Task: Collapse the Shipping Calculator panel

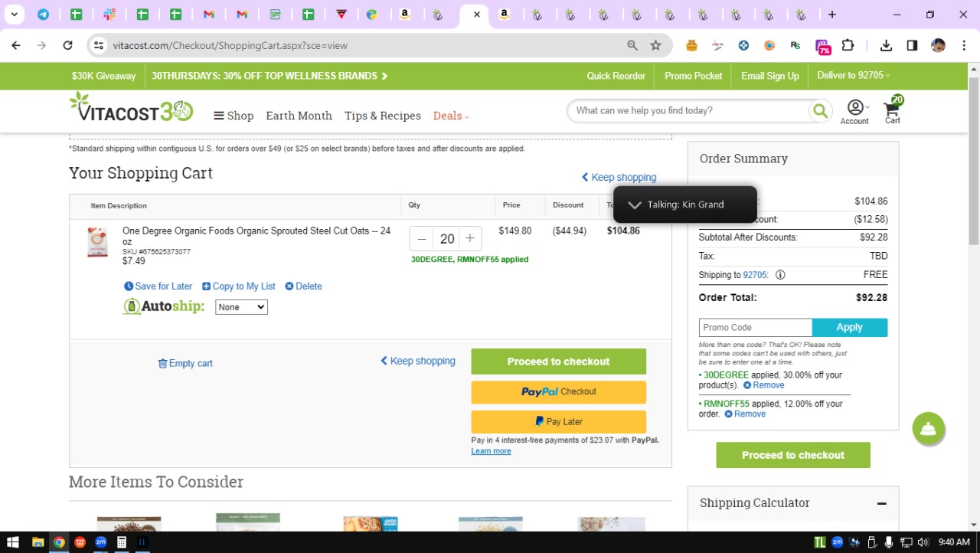Action: coord(882,504)
